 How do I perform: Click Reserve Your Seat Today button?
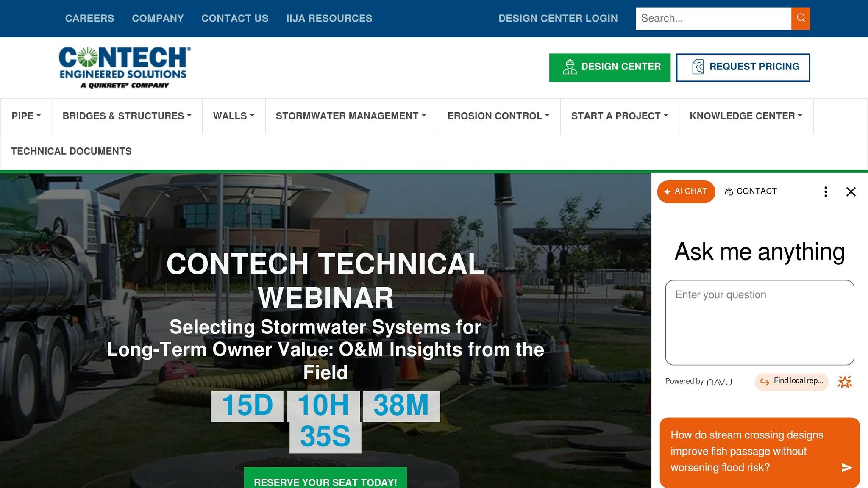tap(325, 478)
